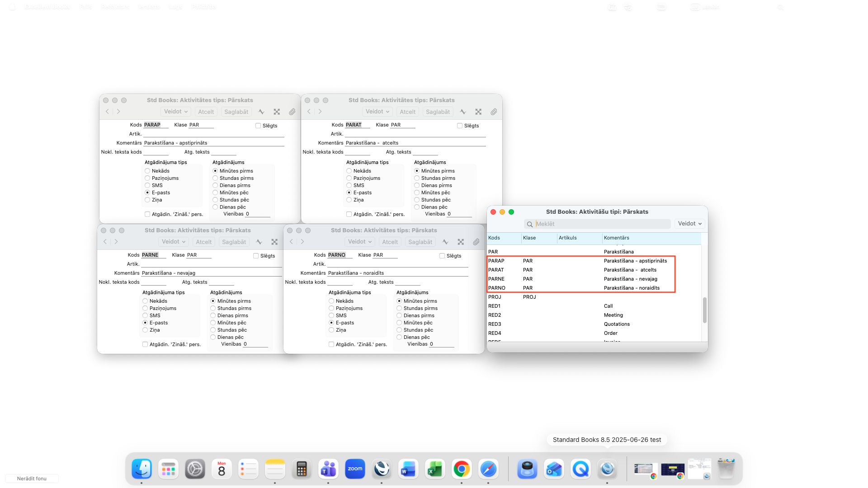868x488 pixels.
Task: Click the Atcelt button in the PARNE window
Action: tap(203, 242)
